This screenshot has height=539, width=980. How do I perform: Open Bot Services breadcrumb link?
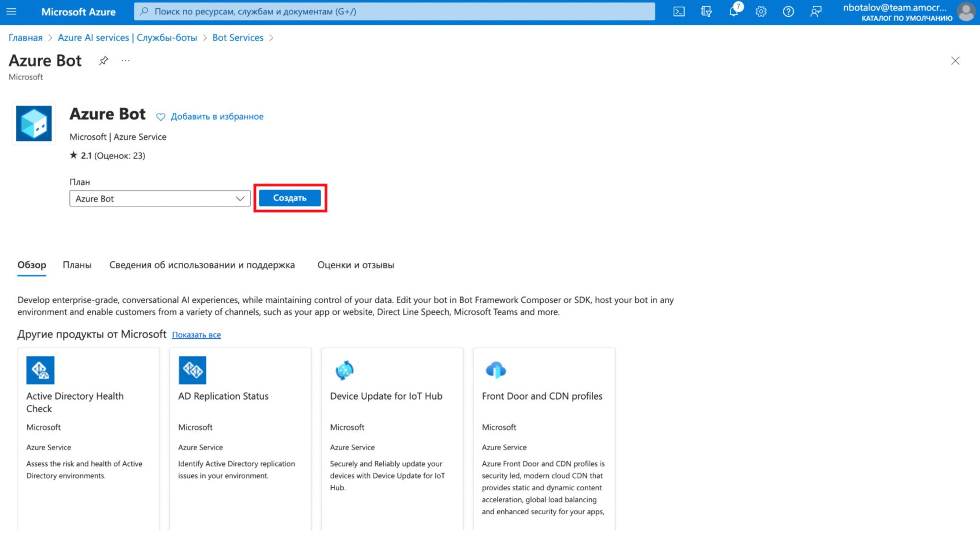click(238, 38)
